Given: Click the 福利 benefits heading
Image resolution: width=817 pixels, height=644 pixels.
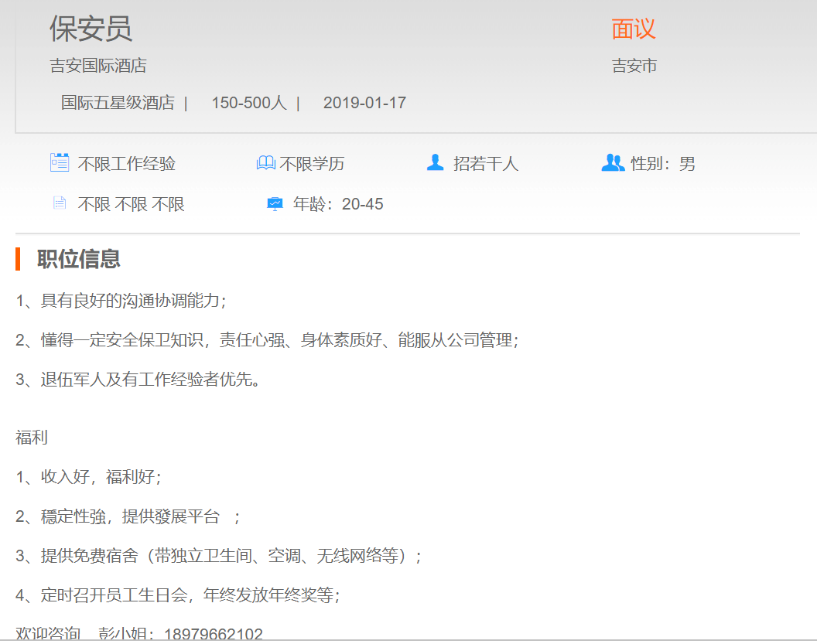Looking at the screenshot, I should (32, 438).
